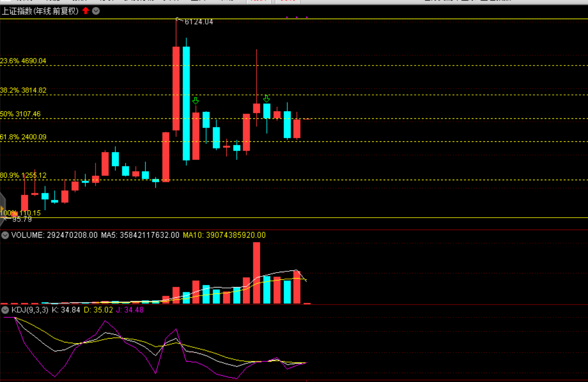Screen dimensions: 588x382
Task: Click the tallest cyan candlestick body
Action: tap(186, 103)
